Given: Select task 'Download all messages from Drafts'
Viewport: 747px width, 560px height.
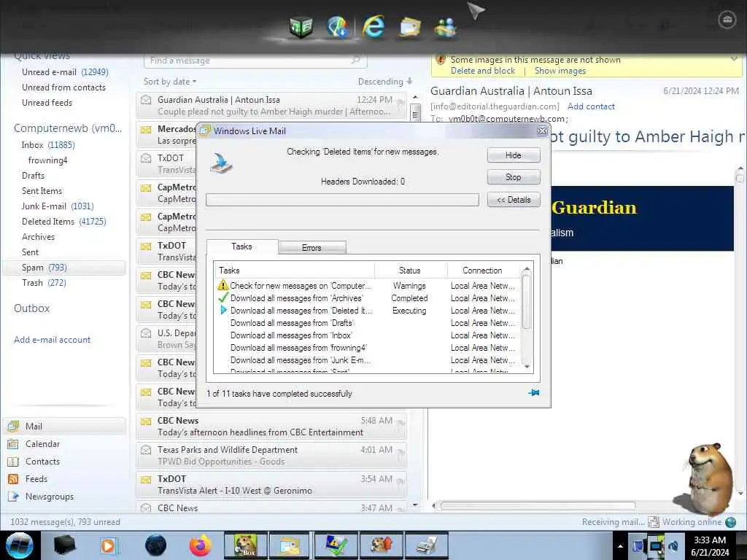Looking at the screenshot, I should tap(291, 323).
